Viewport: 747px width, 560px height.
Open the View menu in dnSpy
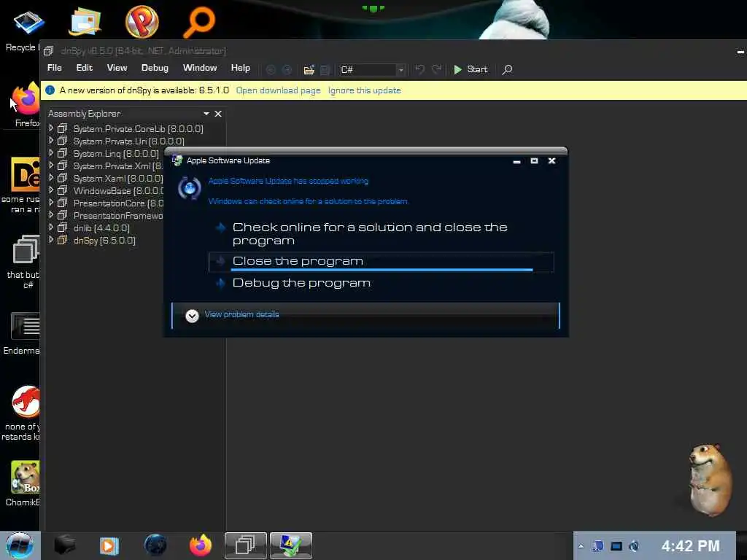117,68
